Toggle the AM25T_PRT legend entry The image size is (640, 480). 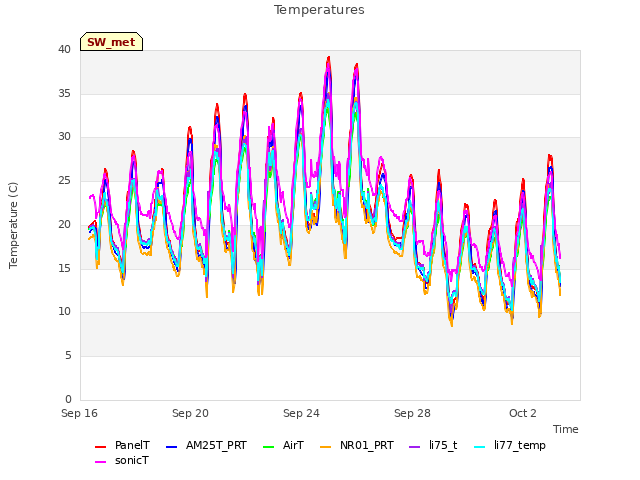pos(206,445)
